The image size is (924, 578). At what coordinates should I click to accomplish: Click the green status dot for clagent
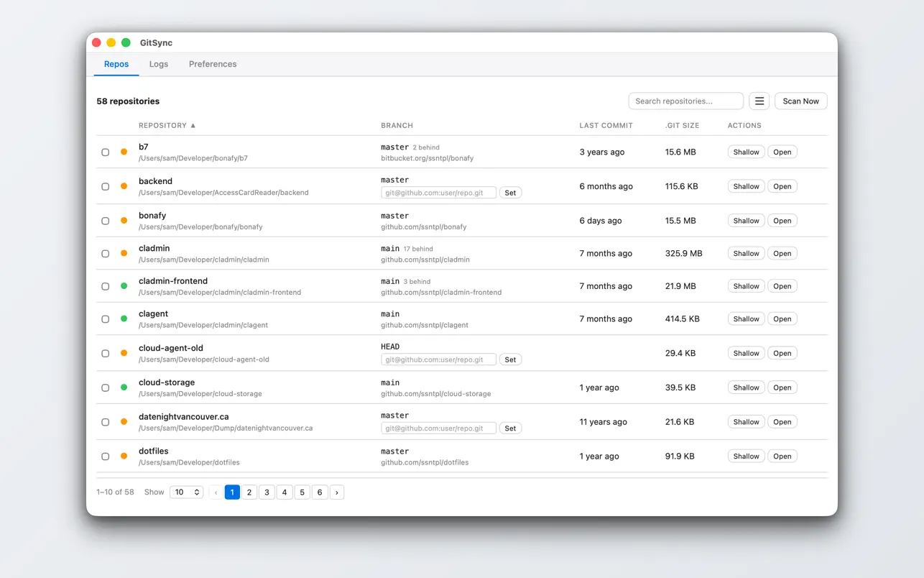pyautogui.click(x=124, y=318)
